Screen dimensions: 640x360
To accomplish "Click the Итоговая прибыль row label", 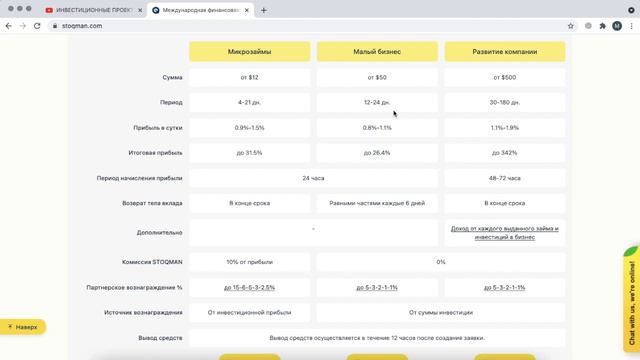I will click(155, 153).
